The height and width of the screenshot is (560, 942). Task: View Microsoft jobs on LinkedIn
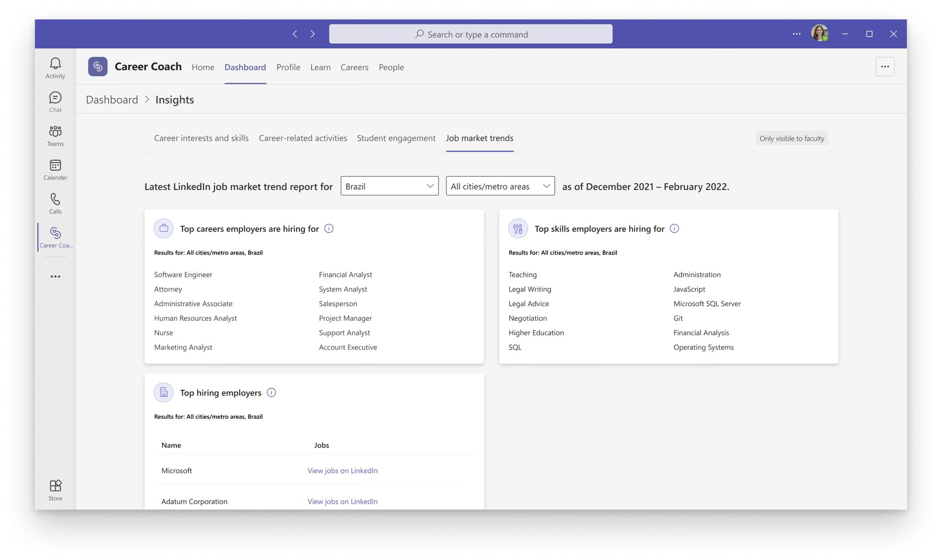pos(342,470)
